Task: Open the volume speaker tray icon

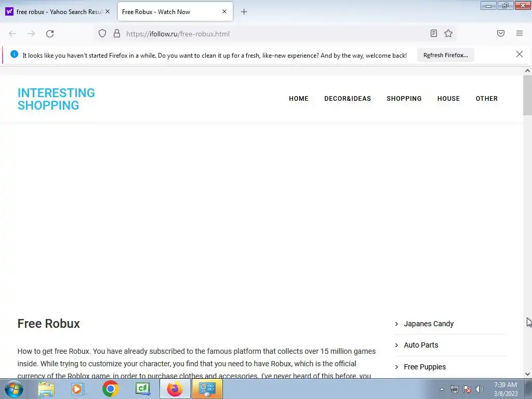Action: click(479, 389)
